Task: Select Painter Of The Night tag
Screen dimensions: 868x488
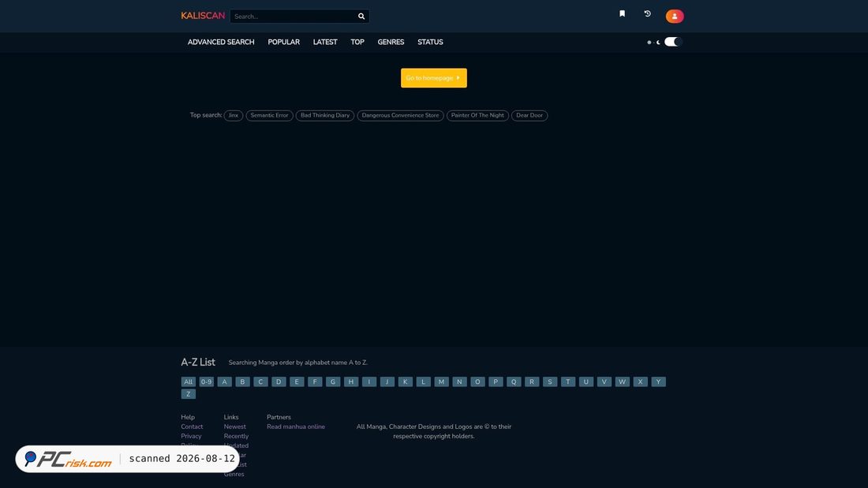Action: point(477,116)
